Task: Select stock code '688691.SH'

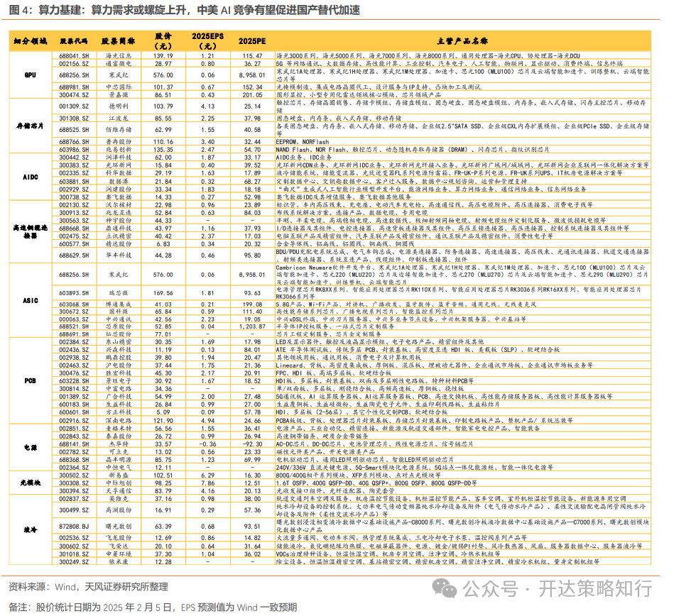Action: (74, 334)
